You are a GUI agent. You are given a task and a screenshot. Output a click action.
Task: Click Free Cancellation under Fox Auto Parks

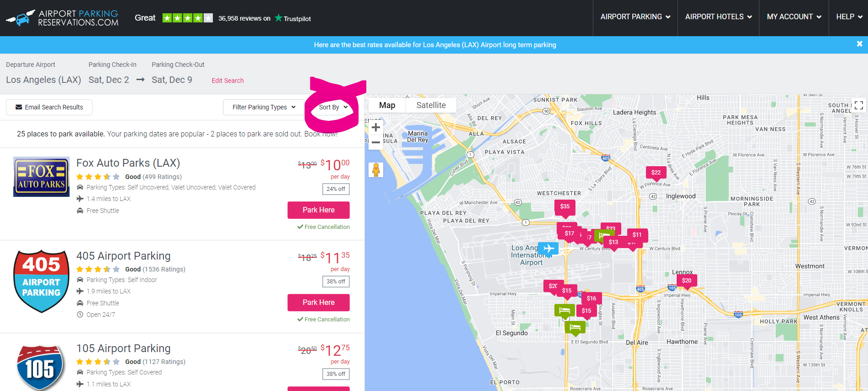pyautogui.click(x=324, y=227)
